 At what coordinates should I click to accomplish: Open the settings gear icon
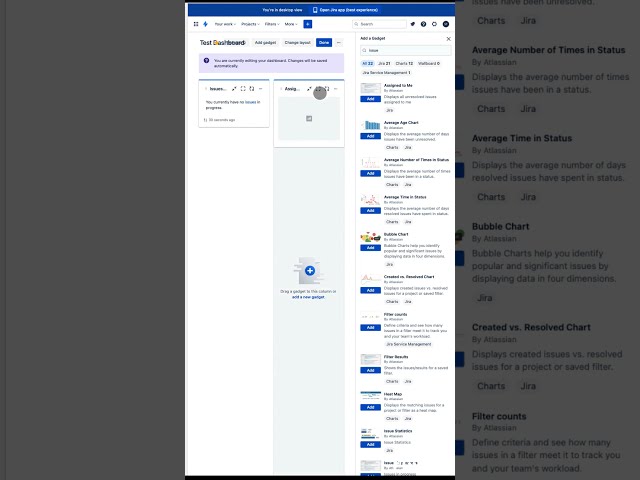tap(434, 24)
